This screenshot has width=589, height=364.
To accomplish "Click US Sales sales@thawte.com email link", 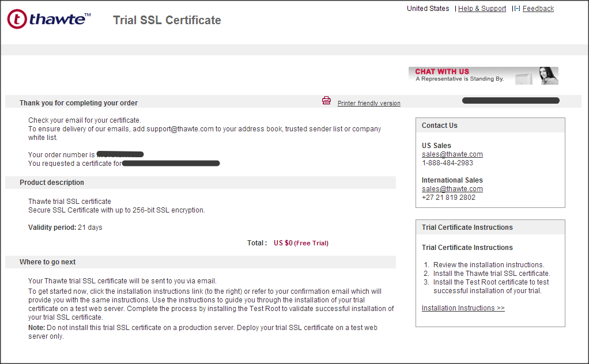I will (452, 154).
